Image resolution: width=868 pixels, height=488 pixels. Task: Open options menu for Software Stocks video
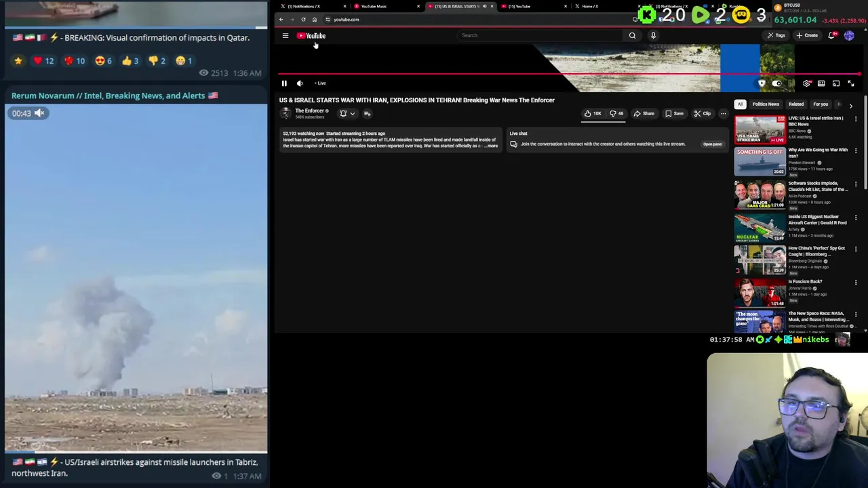coord(856,184)
